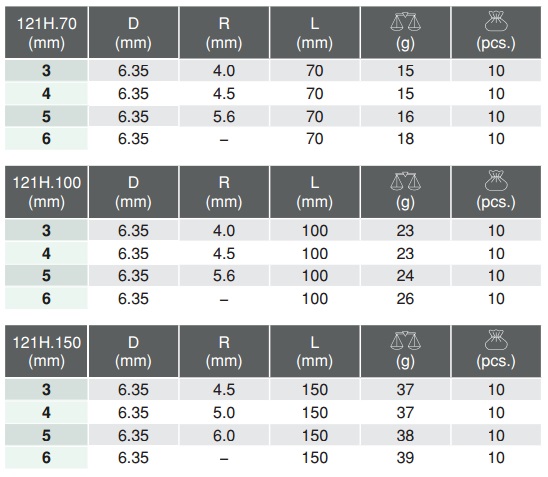Select the 121H.150 (mm) header cell
Screen dimensions: 548x477
click(x=46, y=351)
